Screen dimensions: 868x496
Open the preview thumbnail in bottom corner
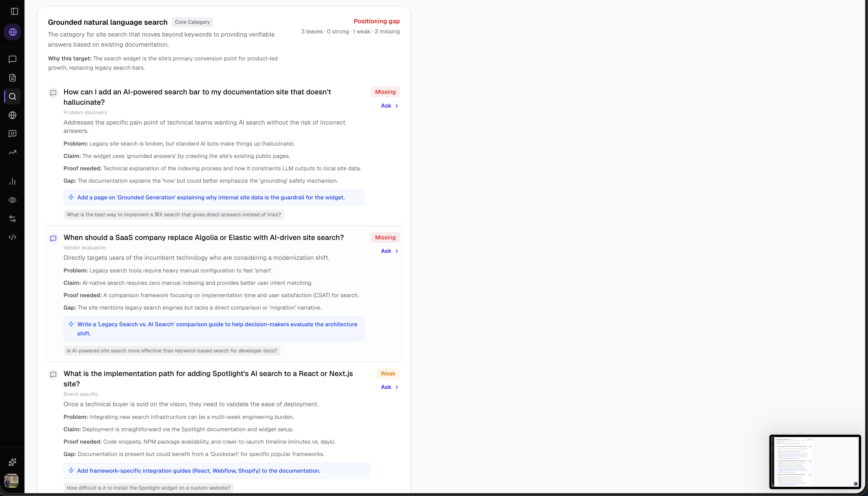815,461
